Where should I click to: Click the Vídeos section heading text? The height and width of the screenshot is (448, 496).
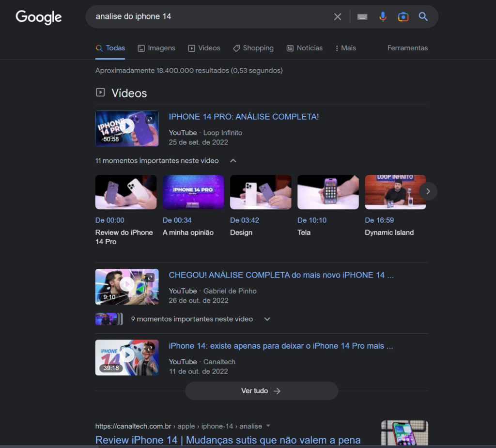coord(129,93)
